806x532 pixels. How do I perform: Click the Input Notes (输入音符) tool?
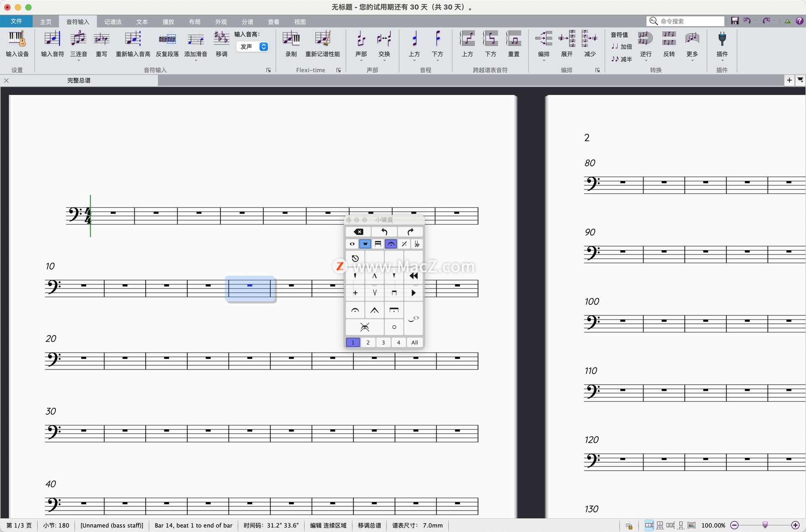[x=52, y=44]
